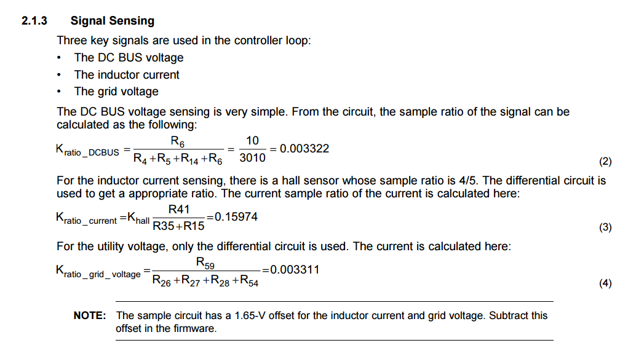Viewport: 644px width, 351px height.
Task: Click equation number (3)
Action: [605, 227]
